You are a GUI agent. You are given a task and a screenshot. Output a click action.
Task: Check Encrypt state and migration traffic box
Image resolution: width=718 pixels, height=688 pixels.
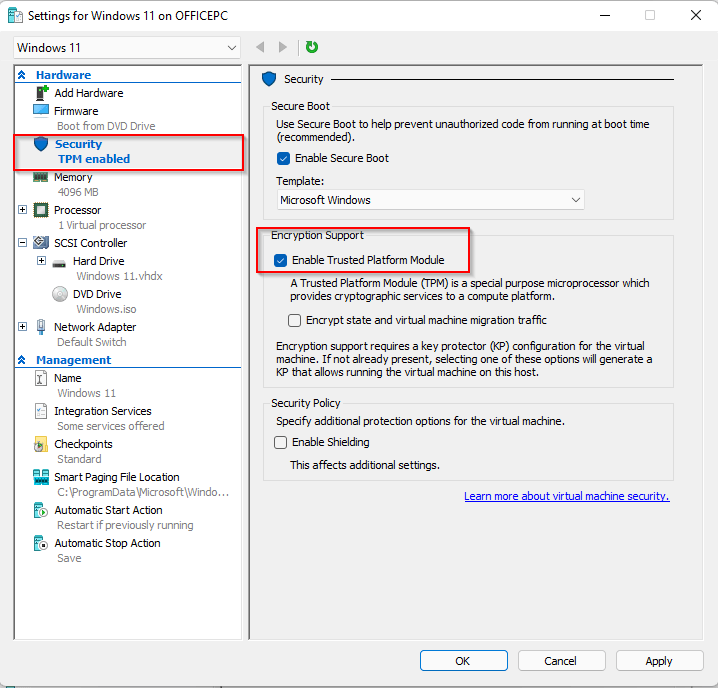(x=294, y=320)
